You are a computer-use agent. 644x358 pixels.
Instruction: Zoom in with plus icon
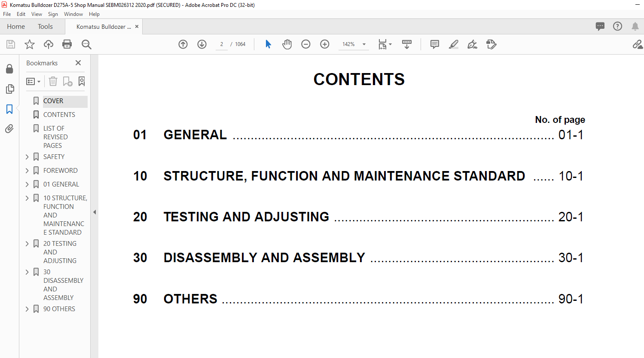click(x=325, y=44)
